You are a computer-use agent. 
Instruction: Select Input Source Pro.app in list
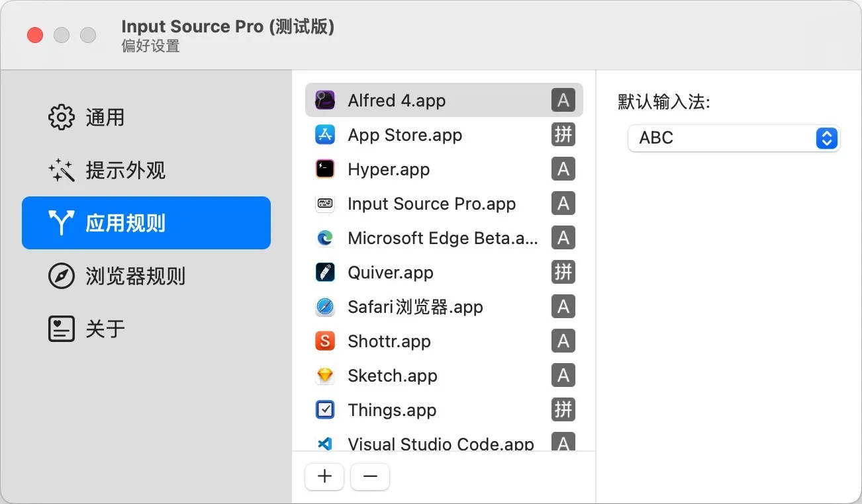(x=431, y=204)
